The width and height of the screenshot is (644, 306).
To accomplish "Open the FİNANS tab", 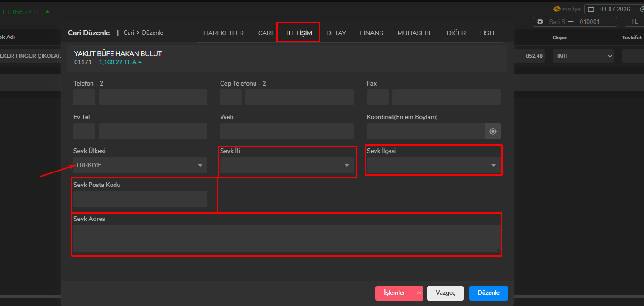I will 371,33.
